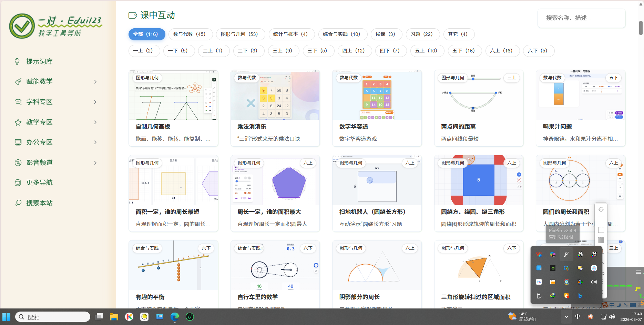
Task: Collapse the system tray overflow chevron
Action: pyautogui.click(x=566, y=316)
